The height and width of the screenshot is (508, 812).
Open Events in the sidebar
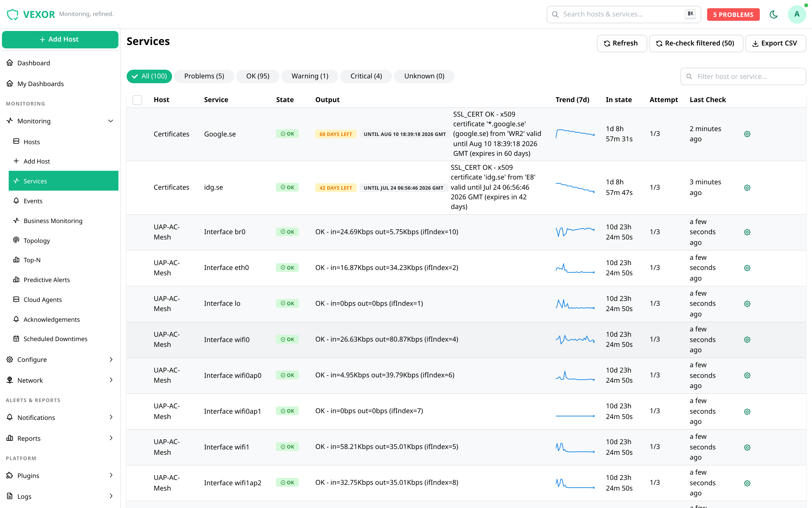(63, 201)
